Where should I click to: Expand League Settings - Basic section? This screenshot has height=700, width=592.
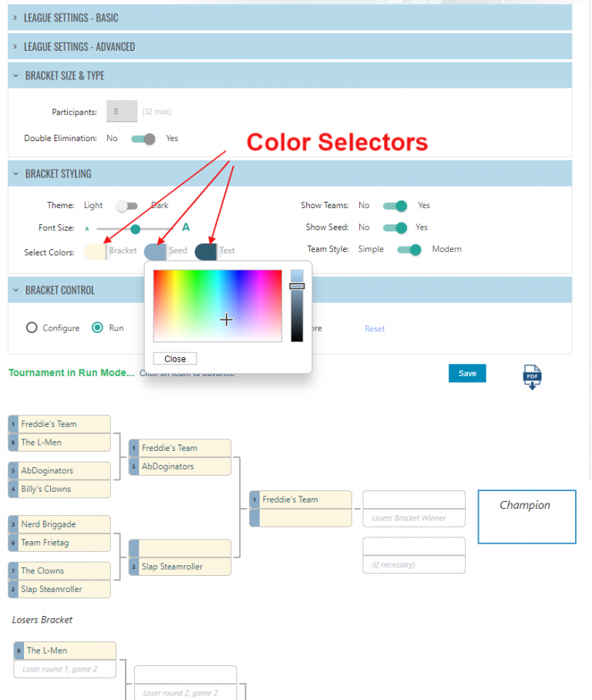[71, 18]
